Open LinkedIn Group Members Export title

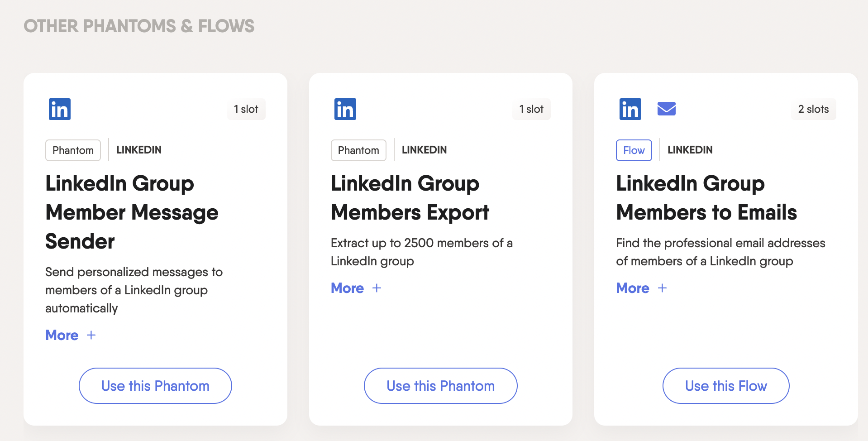pyautogui.click(x=410, y=198)
